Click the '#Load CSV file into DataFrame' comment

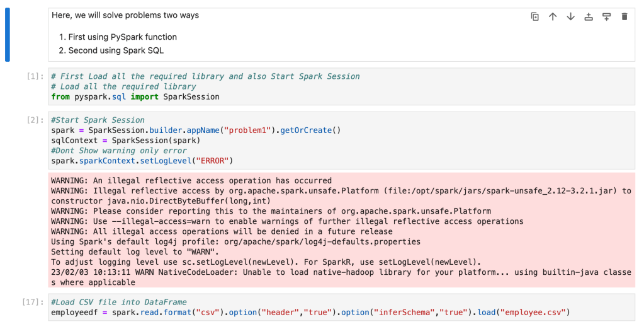[x=119, y=302]
